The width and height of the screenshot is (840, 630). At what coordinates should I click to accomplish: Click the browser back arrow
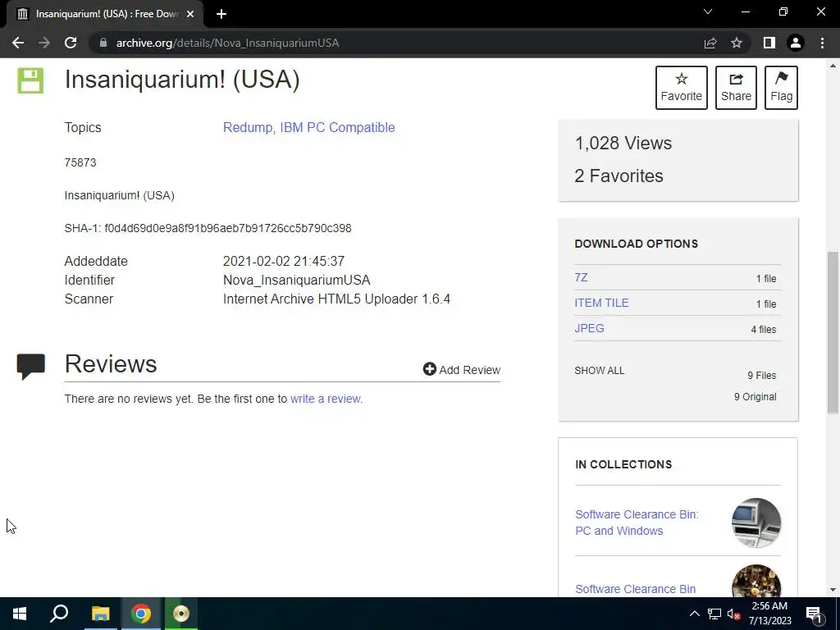(x=18, y=43)
